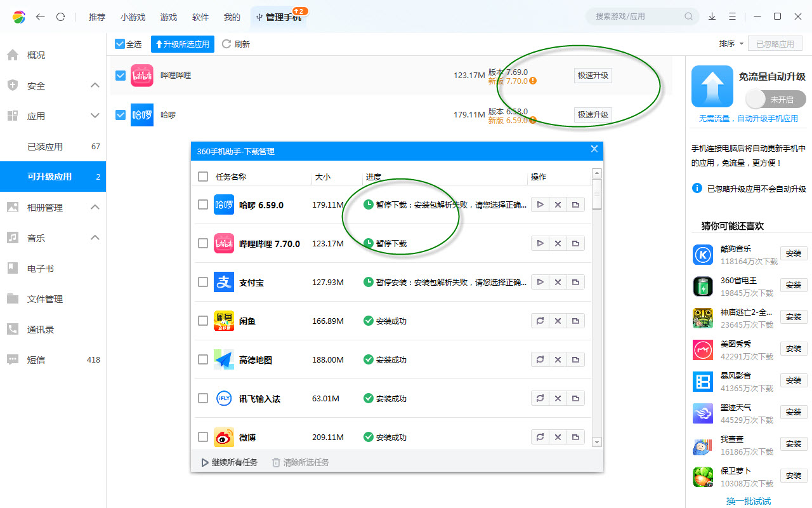812x508 pixels.
Task: Enable the 免流量自动升级 switch
Action: coord(776,100)
